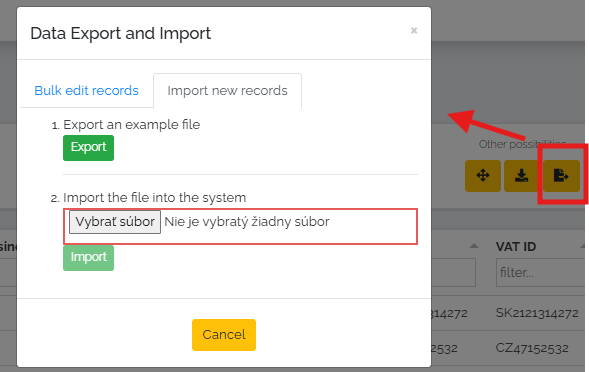
Task: Switch to the Bulk edit records tab
Action: click(x=86, y=91)
